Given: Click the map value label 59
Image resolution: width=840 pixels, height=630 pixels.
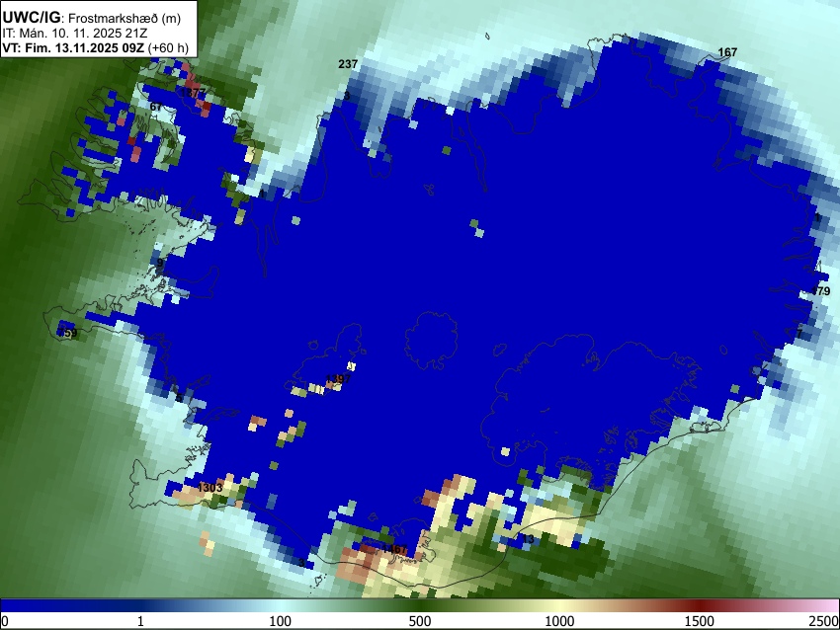Looking at the screenshot, I should coord(71,333).
